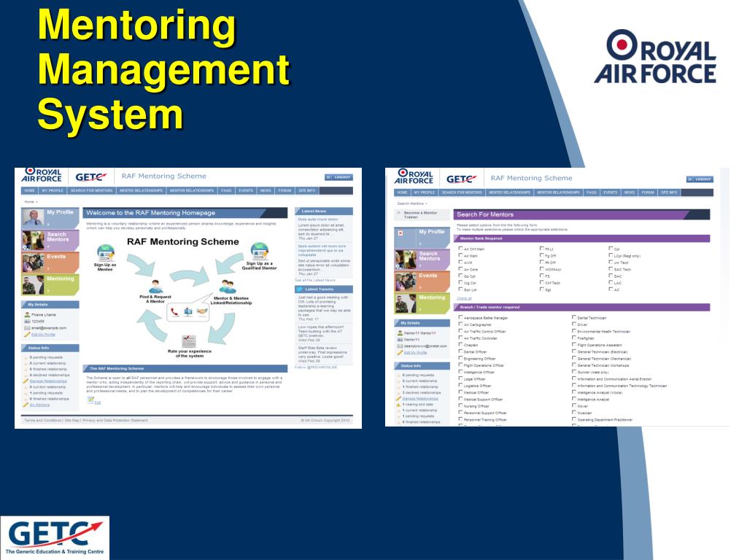Click See all the Latest News link
747x560 pixels.
[x=315, y=280]
